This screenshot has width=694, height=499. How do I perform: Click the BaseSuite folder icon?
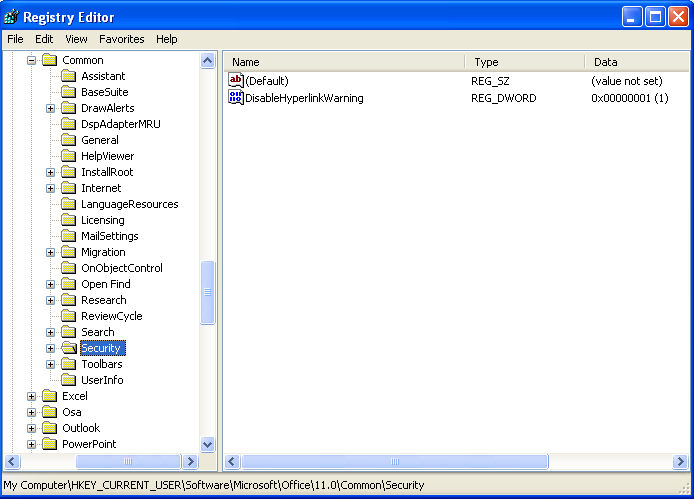tap(69, 92)
